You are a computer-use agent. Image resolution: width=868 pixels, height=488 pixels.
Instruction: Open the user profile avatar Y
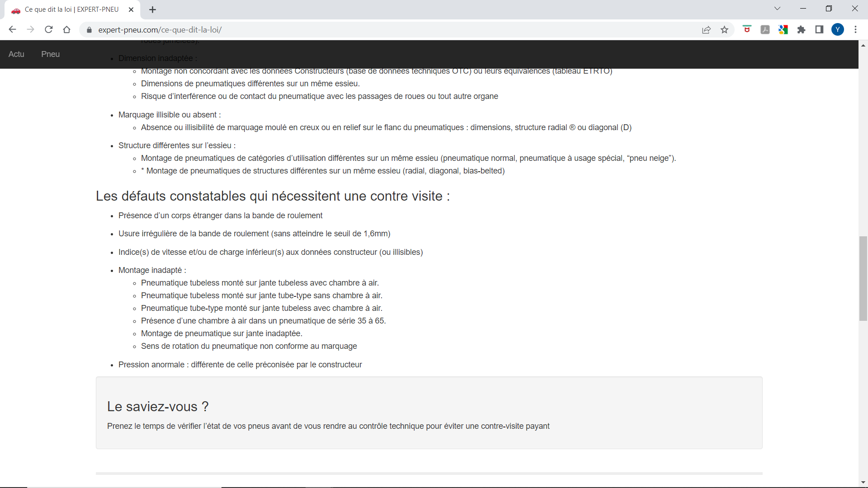[838, 30]
